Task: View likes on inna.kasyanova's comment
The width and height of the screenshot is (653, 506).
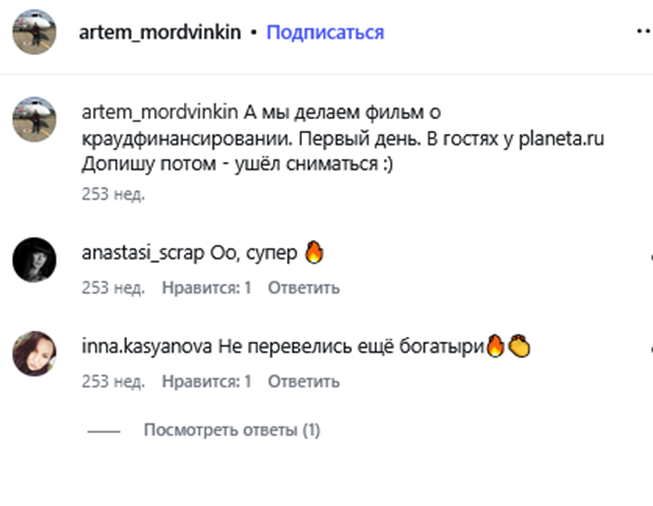Action: click(x=207, y=381)
